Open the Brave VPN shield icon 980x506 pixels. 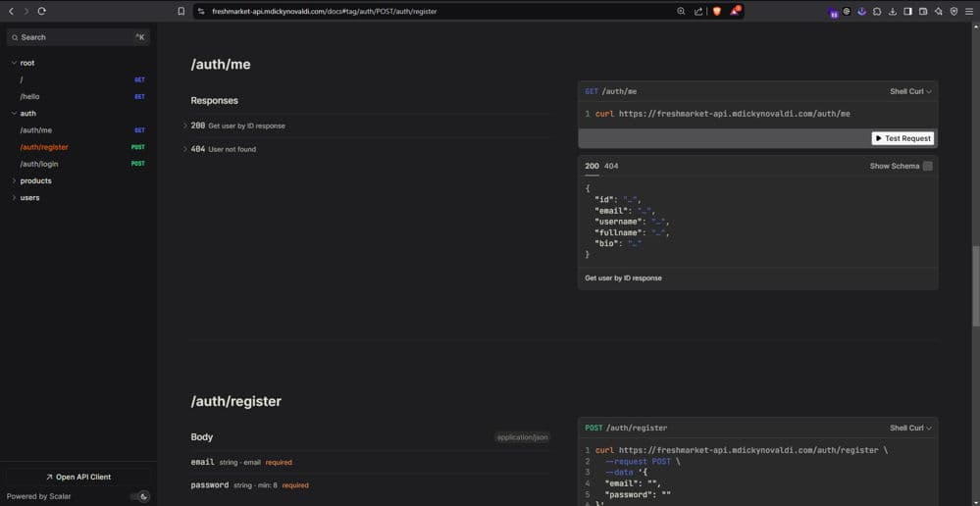tap(954, 11)
